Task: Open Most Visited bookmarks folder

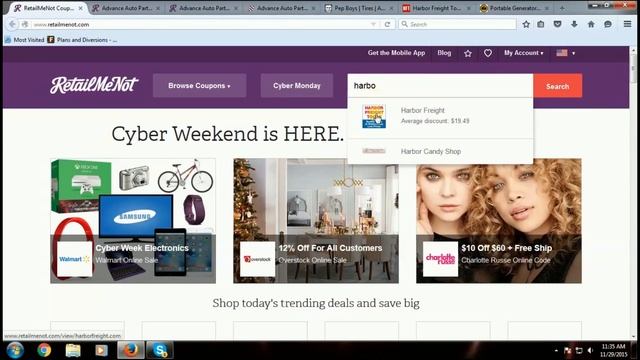Action: tap(24, 40)
